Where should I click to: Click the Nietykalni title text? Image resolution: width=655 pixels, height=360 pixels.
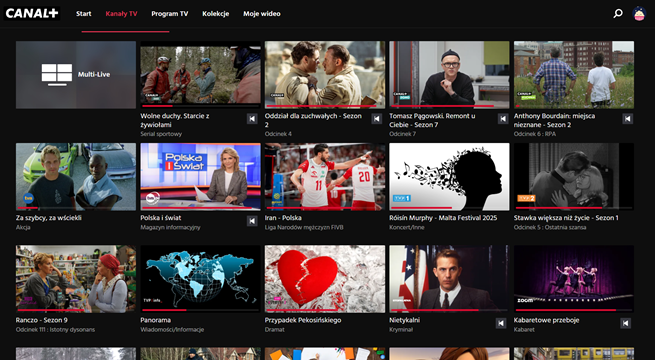tap(405, 320)
